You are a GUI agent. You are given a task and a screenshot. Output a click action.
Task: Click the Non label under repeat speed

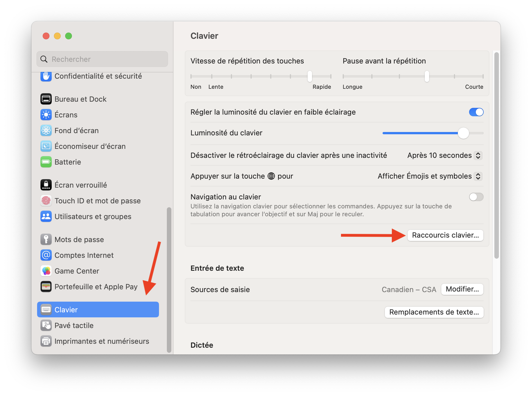pyautogui.click(x=196, y=87)
